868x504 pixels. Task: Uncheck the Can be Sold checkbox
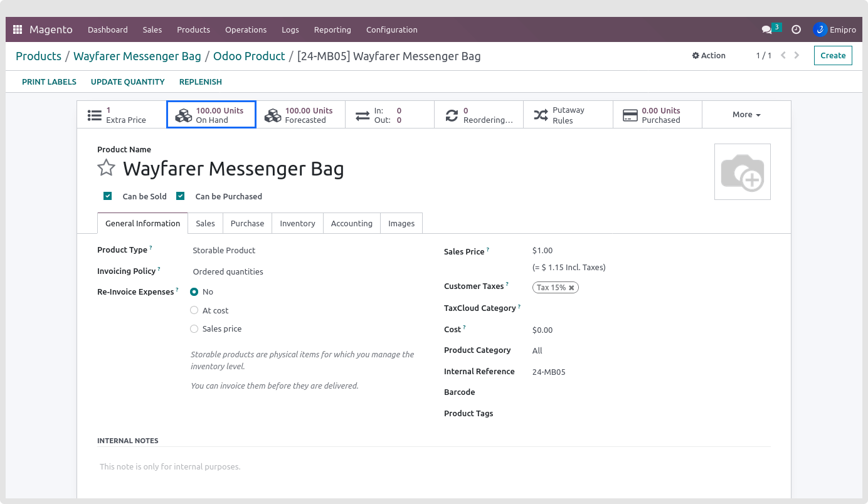coord(108,196)
